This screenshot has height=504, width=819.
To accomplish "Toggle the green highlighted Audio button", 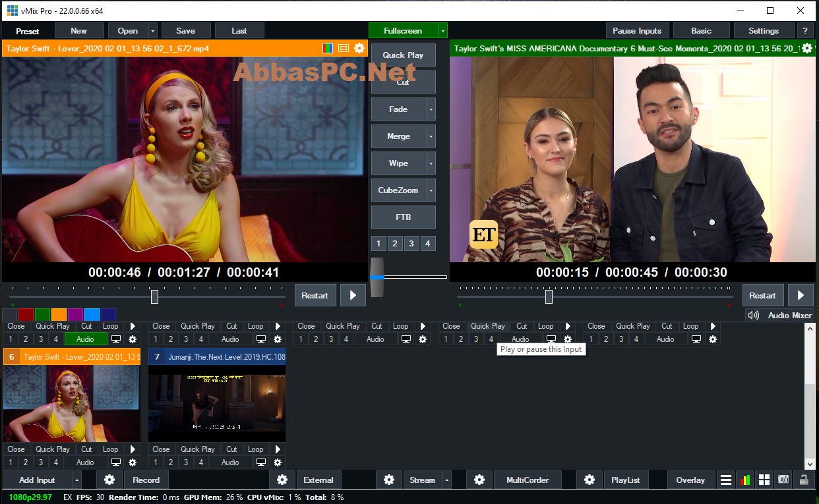I will 85,339.
